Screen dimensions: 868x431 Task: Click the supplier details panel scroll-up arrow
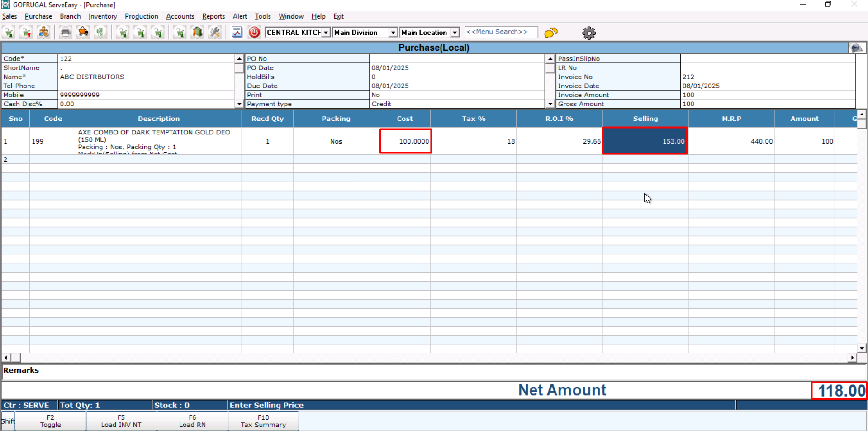[x=239, y=59]
